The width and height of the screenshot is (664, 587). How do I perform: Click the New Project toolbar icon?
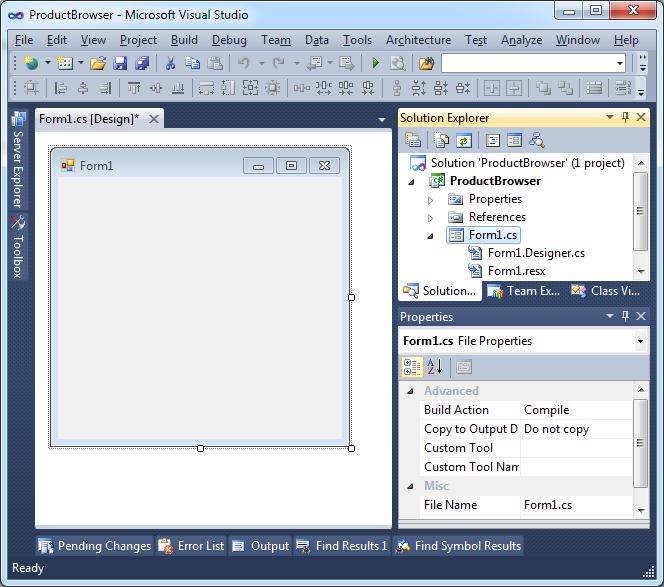click(x=31, y=64)
